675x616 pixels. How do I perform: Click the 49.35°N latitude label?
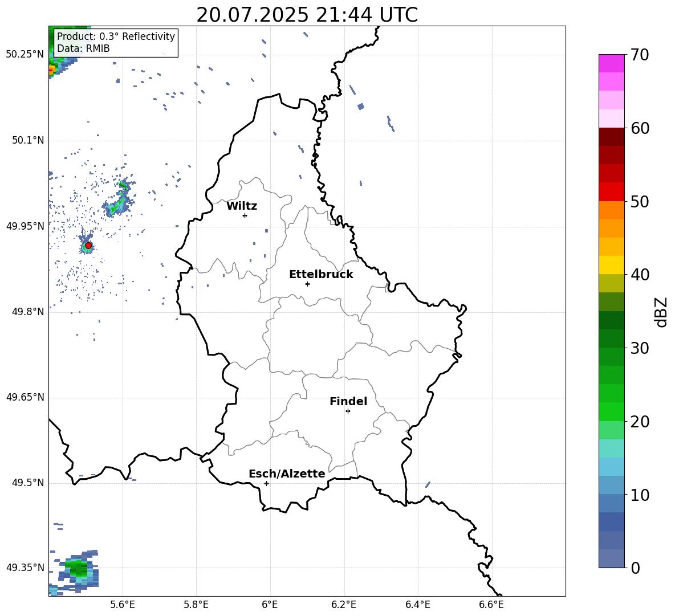[25, 568]
